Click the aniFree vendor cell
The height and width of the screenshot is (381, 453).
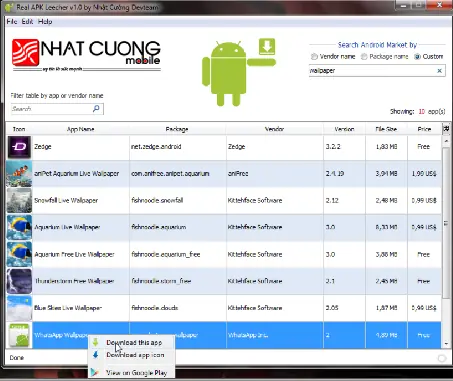point(275,174)
